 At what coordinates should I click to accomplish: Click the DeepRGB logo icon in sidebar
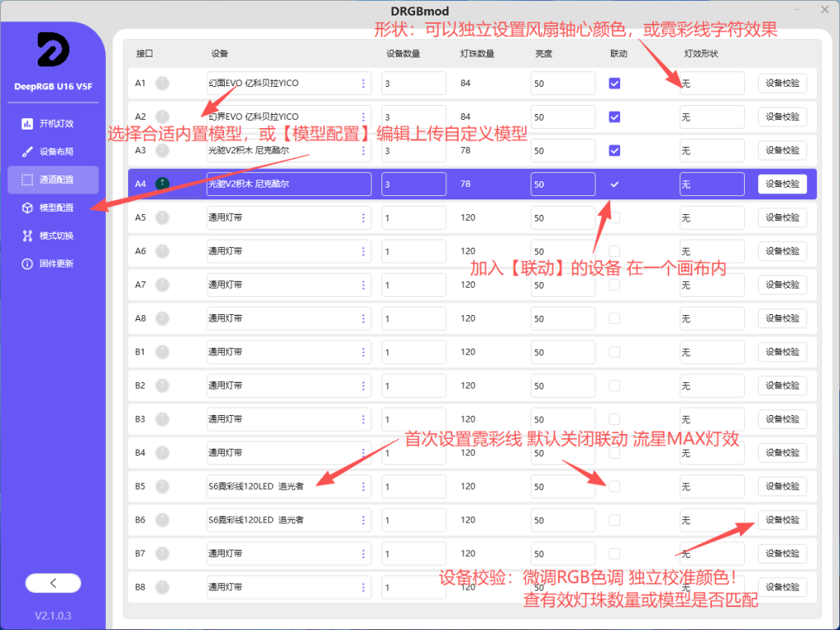(x=53, y=49)
